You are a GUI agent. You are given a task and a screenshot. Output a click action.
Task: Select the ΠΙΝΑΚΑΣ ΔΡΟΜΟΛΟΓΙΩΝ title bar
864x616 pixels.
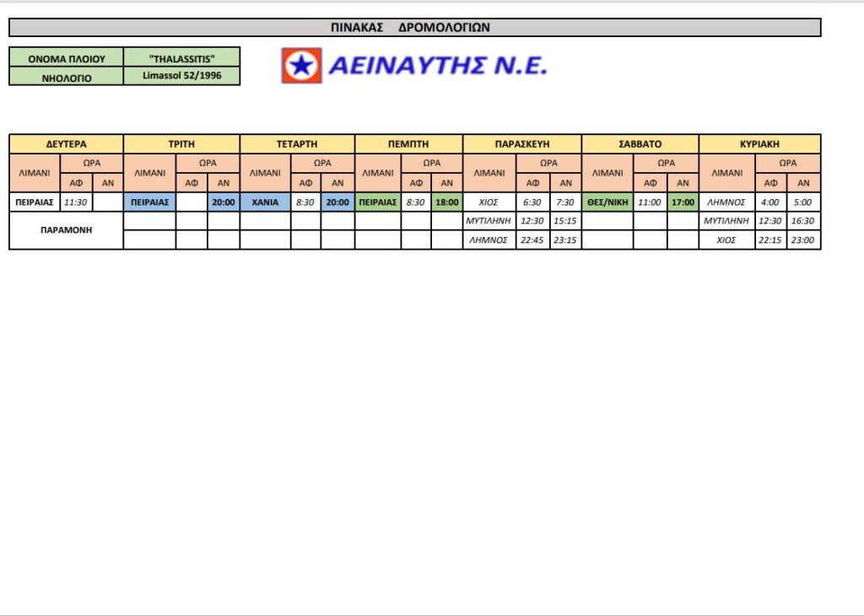[414, 28]
